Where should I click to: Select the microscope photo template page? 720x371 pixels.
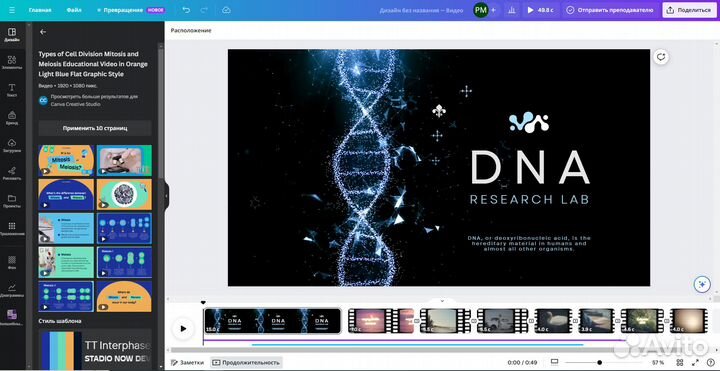click(x=124, y=160)
